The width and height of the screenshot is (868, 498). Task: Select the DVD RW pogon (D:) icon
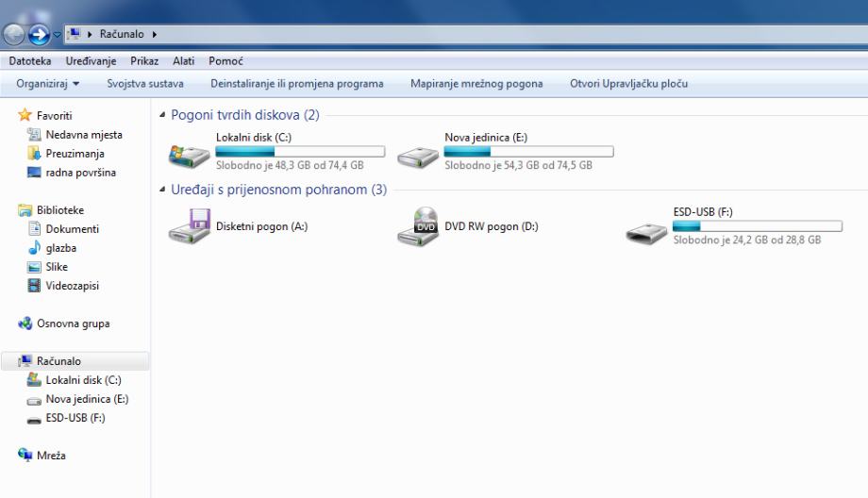(x=418, y=226)
